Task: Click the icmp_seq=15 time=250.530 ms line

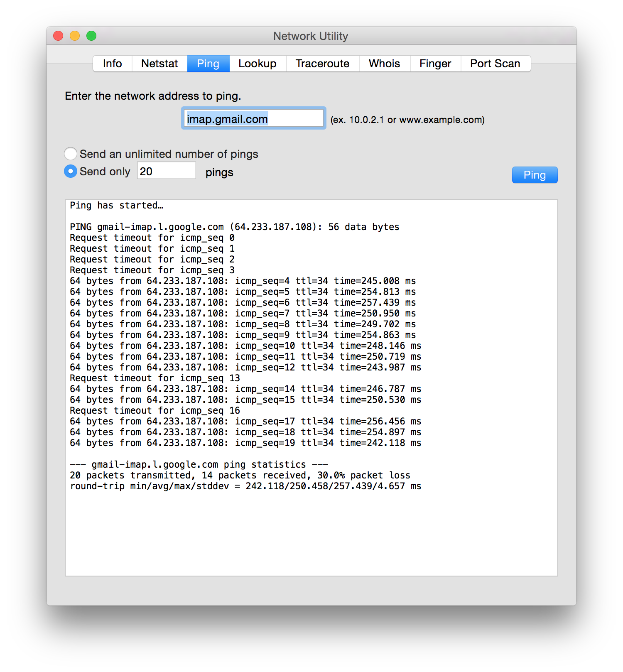Action: point(245,400)
